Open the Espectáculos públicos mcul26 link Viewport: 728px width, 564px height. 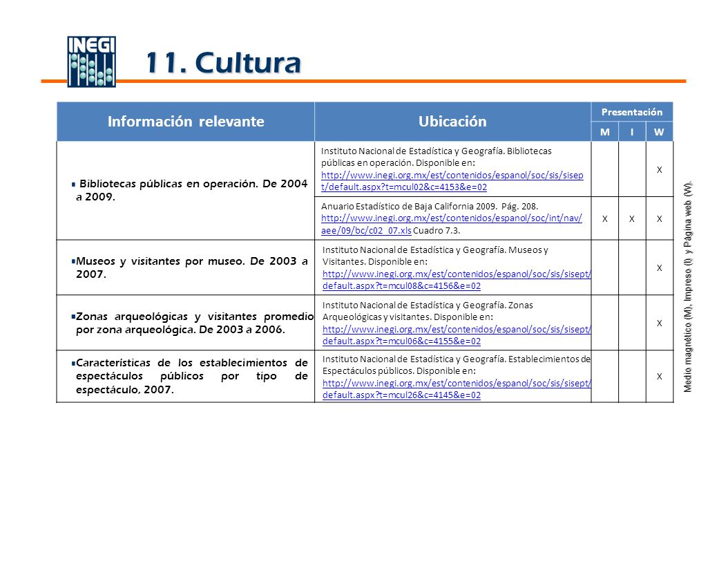click(x=457, y=389)
